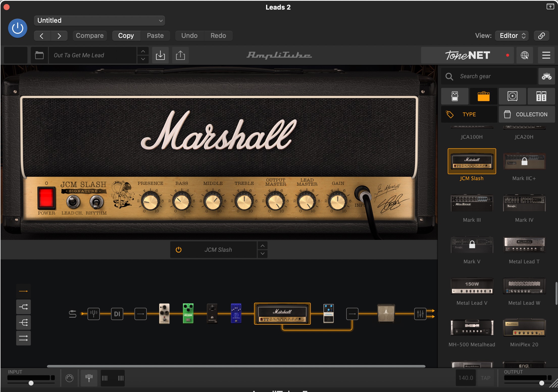Select the Mark IV amp
558x392 pixels.
524,203
